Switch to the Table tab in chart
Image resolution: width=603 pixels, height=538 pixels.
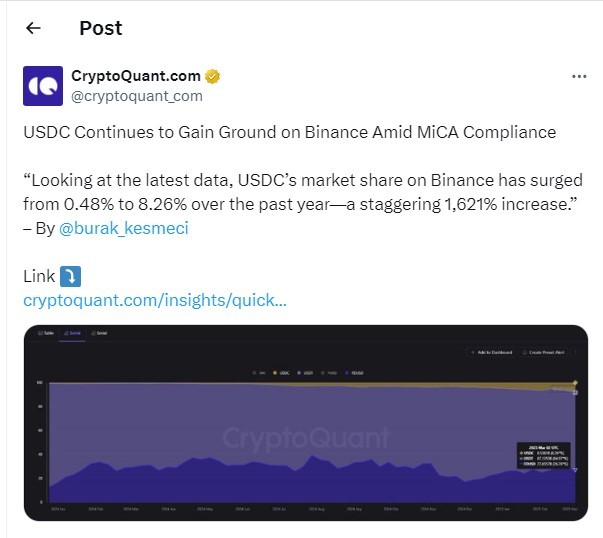tap(46, 333)
